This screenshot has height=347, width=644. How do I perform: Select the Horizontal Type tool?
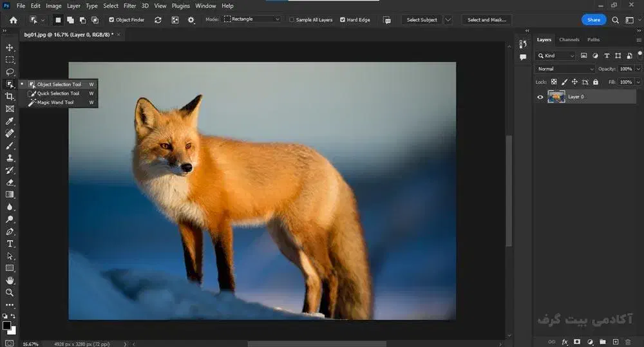10,244
